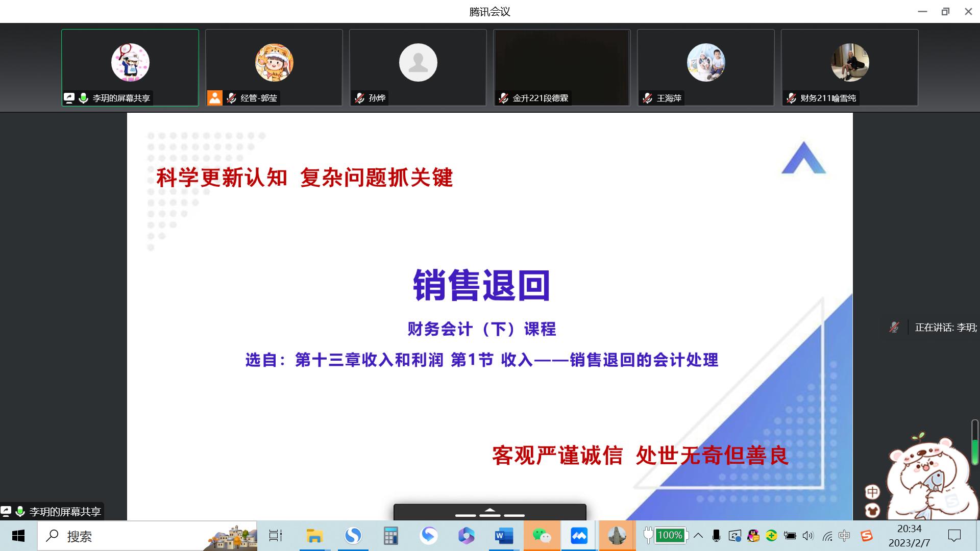This screenshot has width=980, height=551.
Task: Open Tencent Meeting from the taskbar
Action: tap(579, 536)
